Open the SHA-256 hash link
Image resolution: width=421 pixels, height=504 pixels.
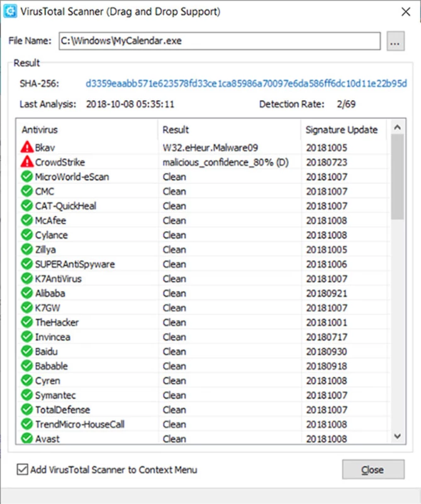click(x=246, y=84)
